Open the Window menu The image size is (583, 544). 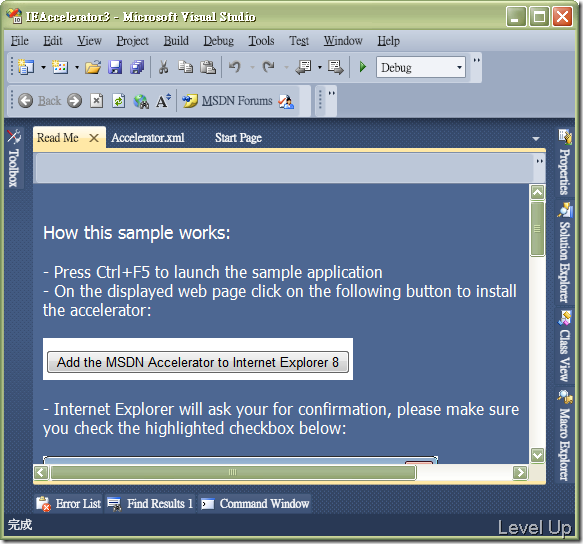(x=343, y=41)
